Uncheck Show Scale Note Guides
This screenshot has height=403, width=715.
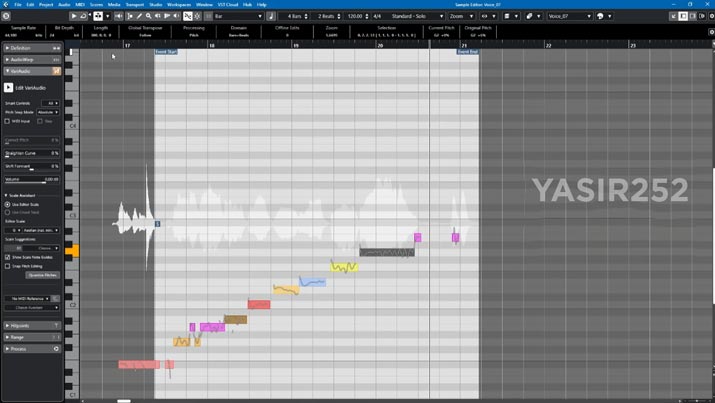7,257
